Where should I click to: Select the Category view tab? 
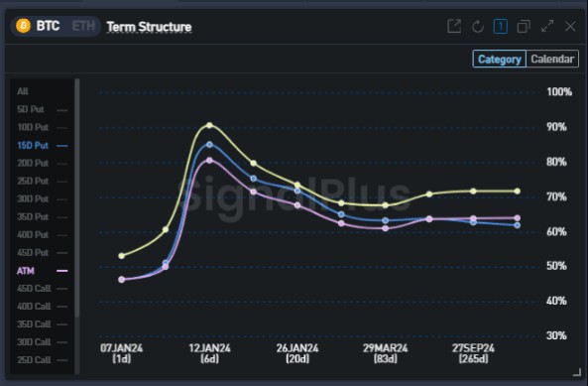coord(500,59)
